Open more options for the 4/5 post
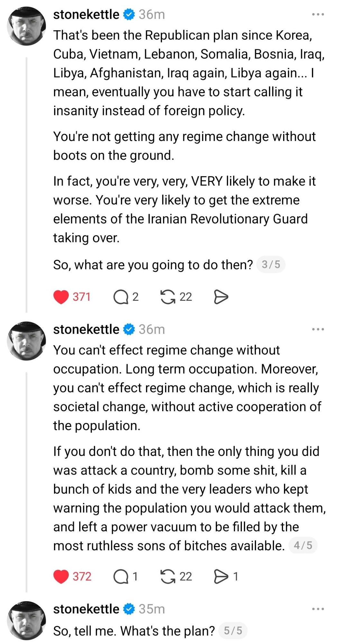339x644 pixels. 318,329
